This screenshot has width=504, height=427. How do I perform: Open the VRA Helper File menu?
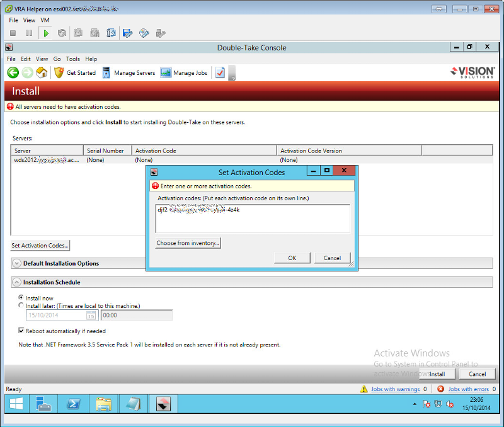coord(13,20)
